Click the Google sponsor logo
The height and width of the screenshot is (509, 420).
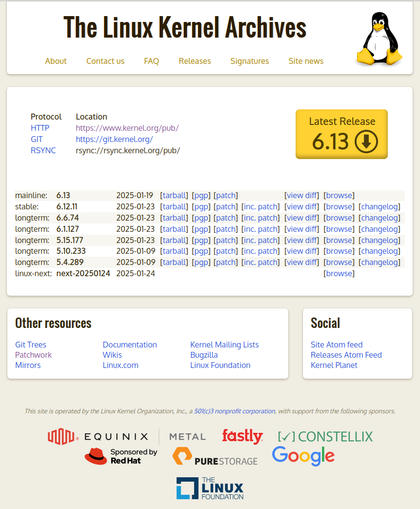pyautogui.click(x=303, y=456)
